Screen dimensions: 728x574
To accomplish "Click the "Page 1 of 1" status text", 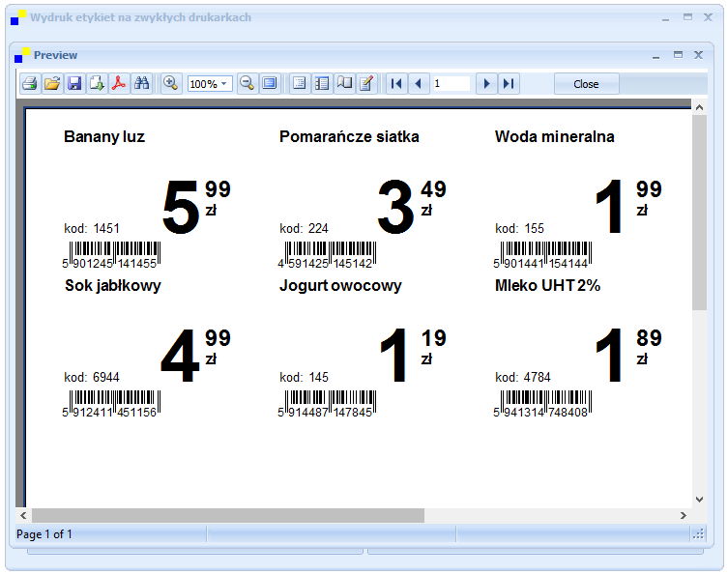I will [x=44, y=534].
